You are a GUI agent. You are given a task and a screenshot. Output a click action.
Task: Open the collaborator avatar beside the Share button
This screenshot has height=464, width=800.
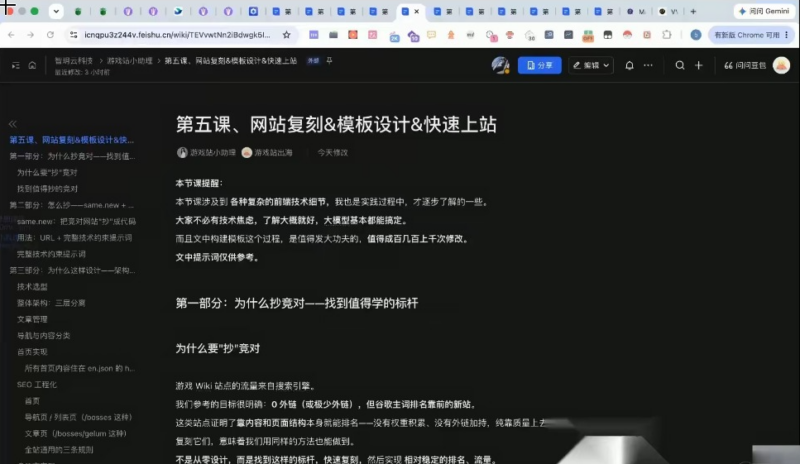pyautogui.click(x=500, y=65)
